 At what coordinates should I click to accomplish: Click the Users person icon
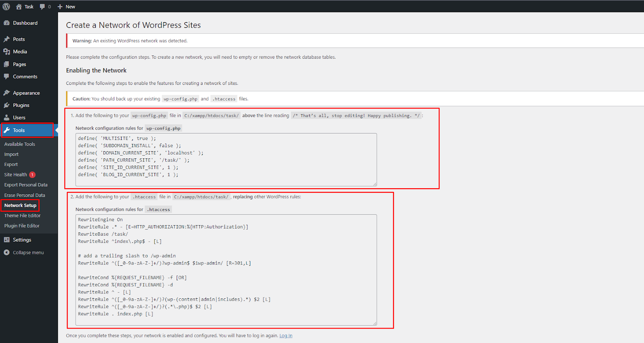[6, 117]
